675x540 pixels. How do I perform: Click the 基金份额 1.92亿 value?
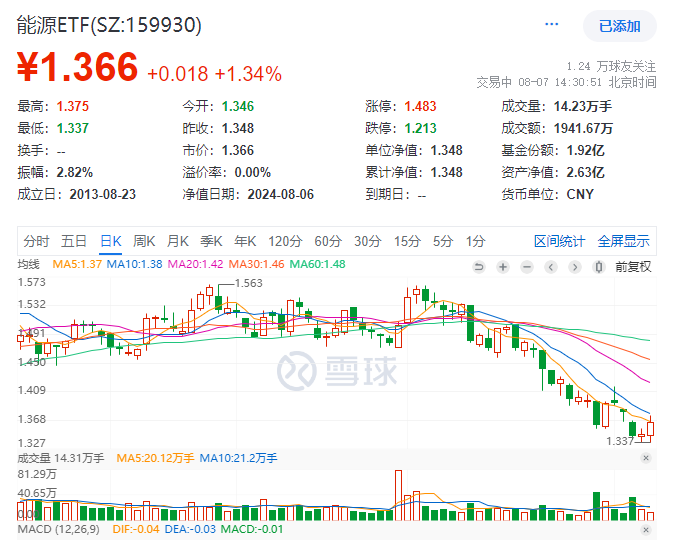(x=585, y=150)
